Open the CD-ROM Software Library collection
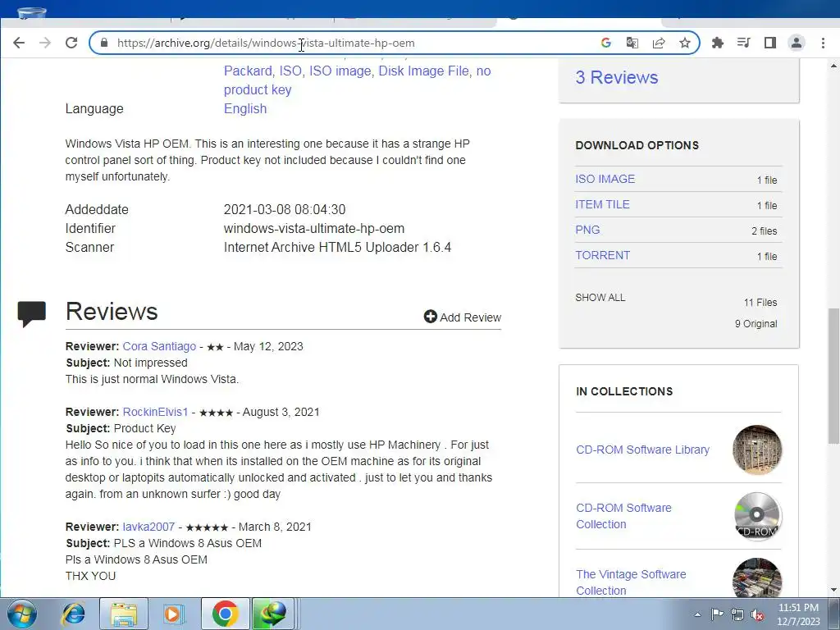This screenshot has height=630, width=840. click(x=642, y=450)
